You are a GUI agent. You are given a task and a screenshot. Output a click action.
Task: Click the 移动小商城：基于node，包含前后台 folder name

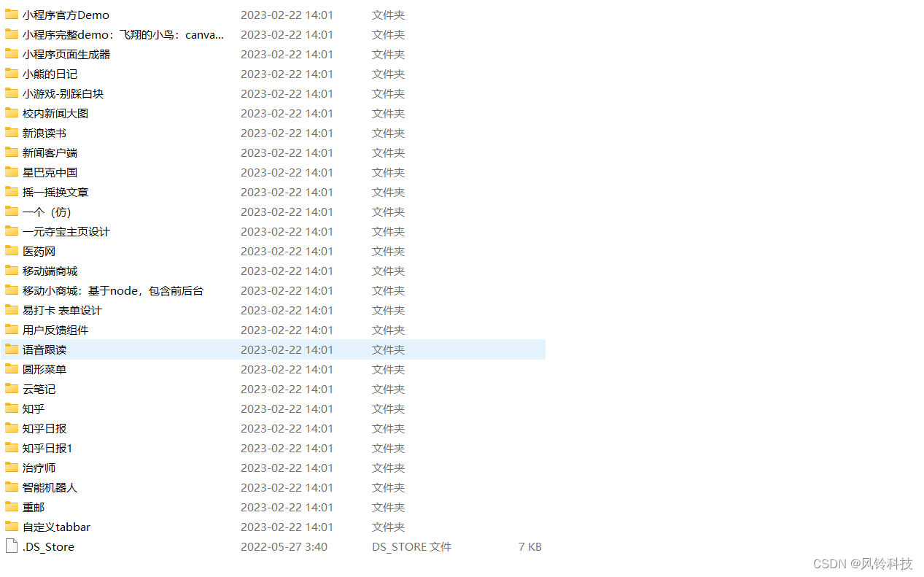[x=113, y=290]
